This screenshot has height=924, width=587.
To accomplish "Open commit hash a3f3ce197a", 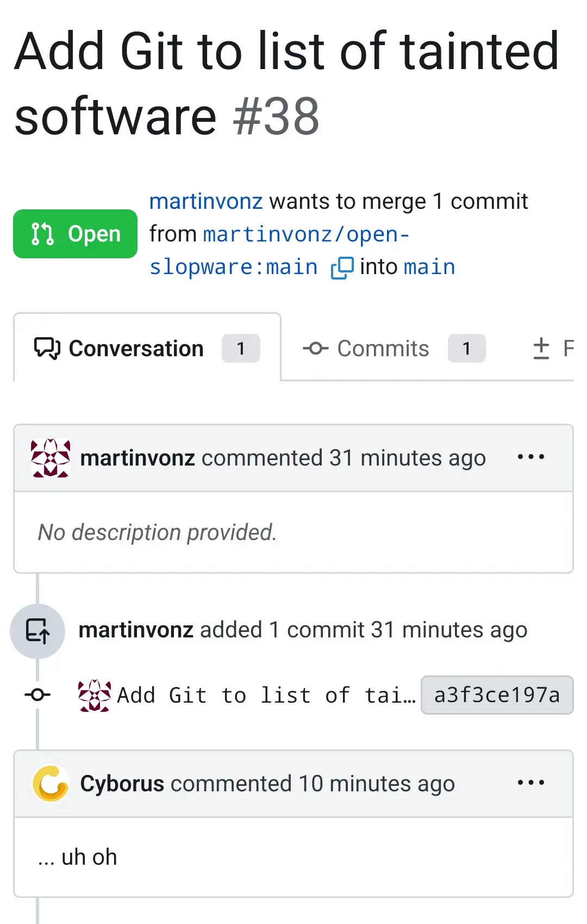I will click(497, 695).
